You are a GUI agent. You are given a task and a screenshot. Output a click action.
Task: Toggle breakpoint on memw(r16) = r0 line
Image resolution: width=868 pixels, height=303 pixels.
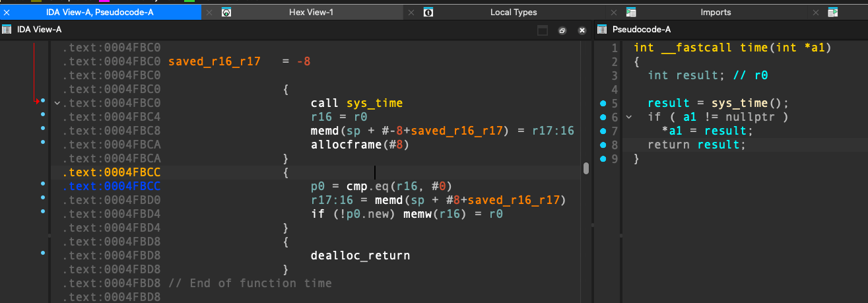click(x=43, y=212)
